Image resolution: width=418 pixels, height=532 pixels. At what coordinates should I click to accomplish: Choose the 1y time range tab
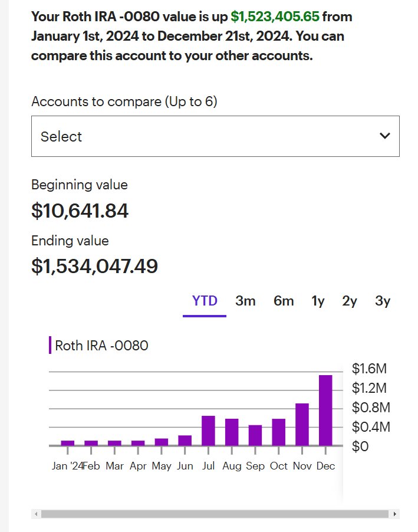coord(318,301)
